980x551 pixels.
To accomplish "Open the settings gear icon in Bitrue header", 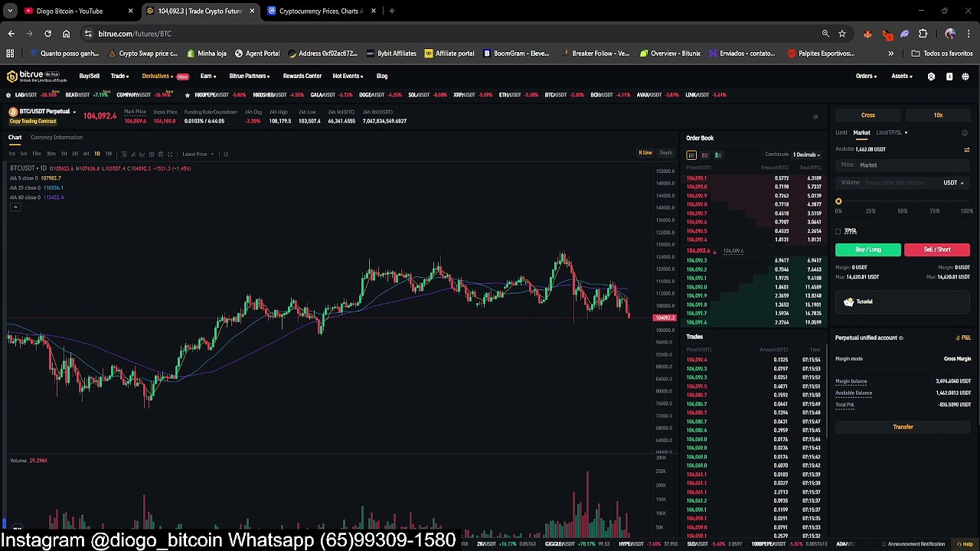I will coord(931,77).
